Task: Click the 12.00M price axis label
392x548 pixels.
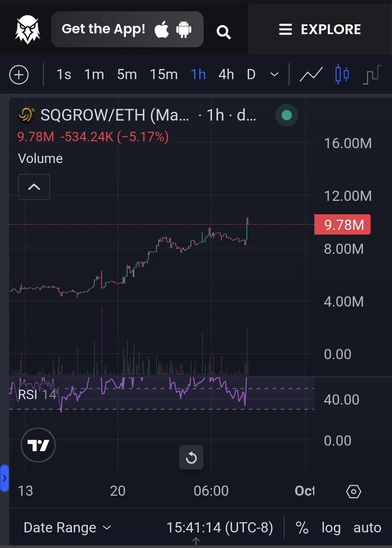Action: pyautogui.click(x=348, y=196)
